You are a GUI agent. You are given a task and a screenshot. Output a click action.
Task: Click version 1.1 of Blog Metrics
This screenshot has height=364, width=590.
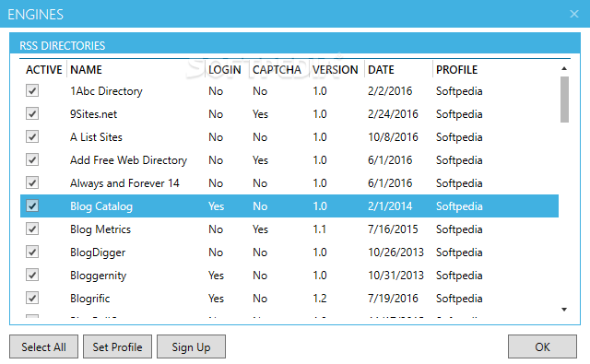(x=320, y=229)
